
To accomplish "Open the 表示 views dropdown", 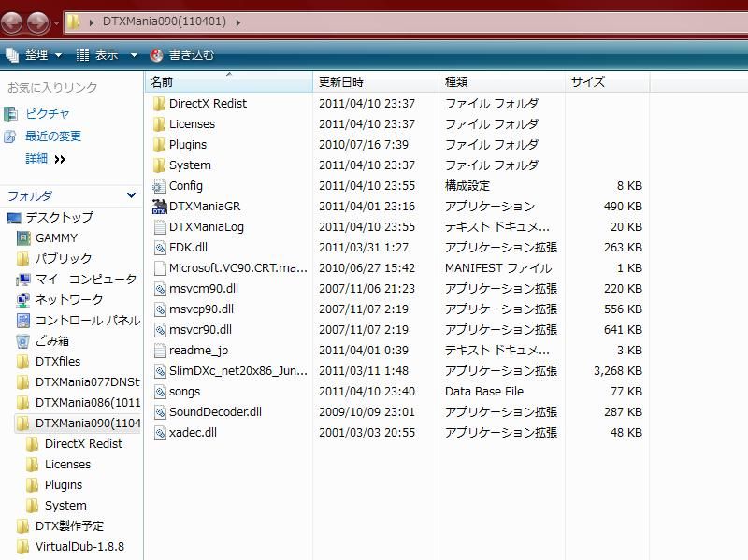I will click(x=106, y=54).
